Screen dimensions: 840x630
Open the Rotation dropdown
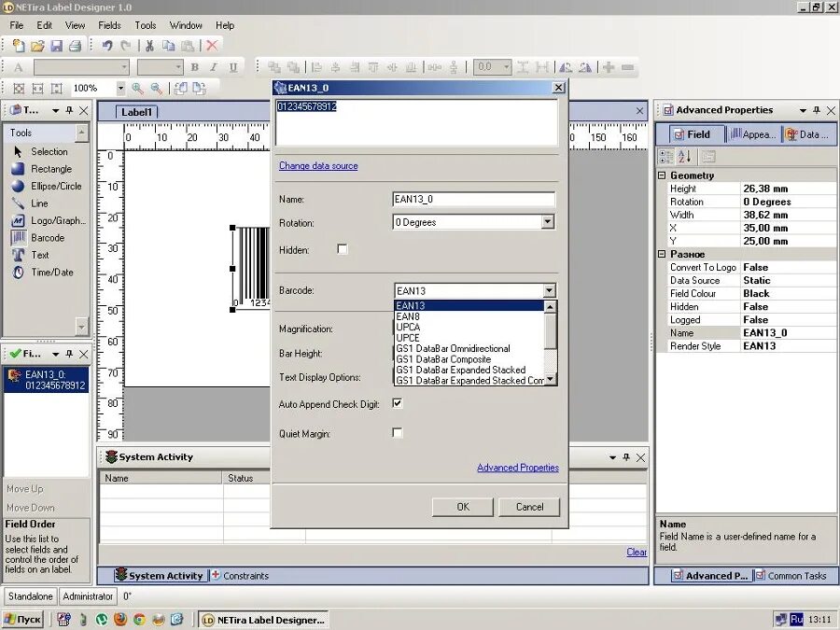[x=547, y=222]
